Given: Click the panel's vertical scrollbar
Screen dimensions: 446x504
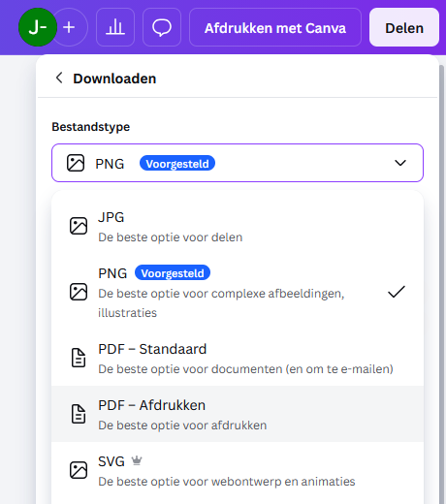Looking at the screenshot, I should point(442,284).
